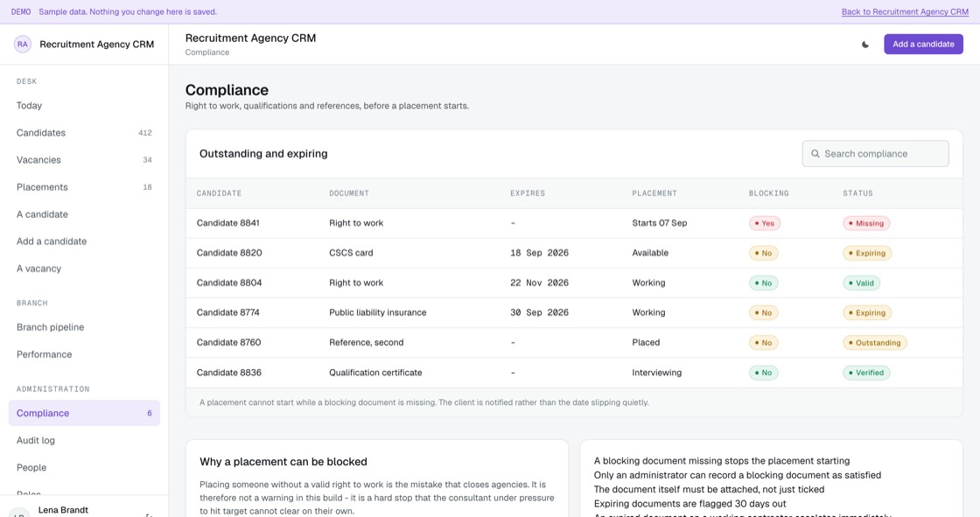Click the Candidate column header
Image resolution: width=980 pixels, height=517 pixels.
click(x=219, y=193)
